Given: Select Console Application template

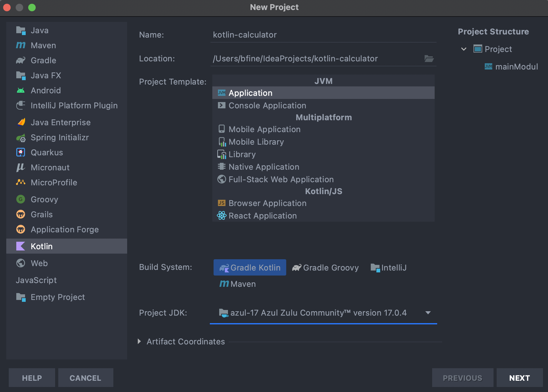Looking at the screenshot, I should (323, 106).
